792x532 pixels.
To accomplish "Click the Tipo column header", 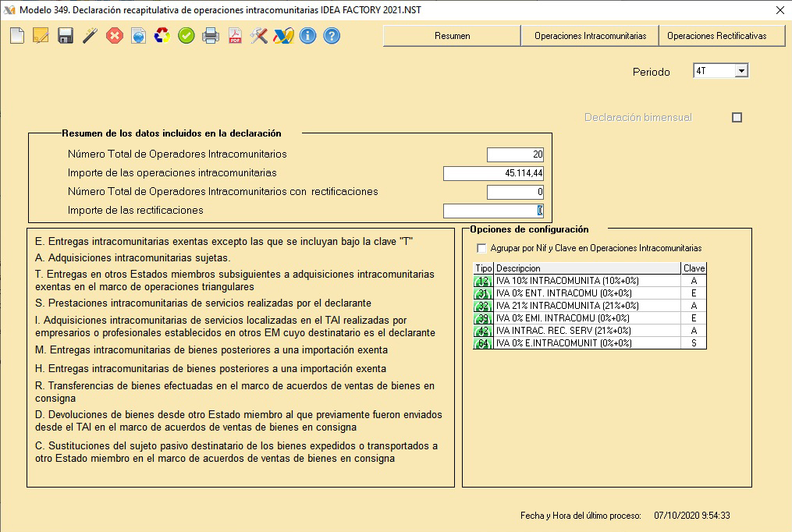I will click(x=483, y=268).
